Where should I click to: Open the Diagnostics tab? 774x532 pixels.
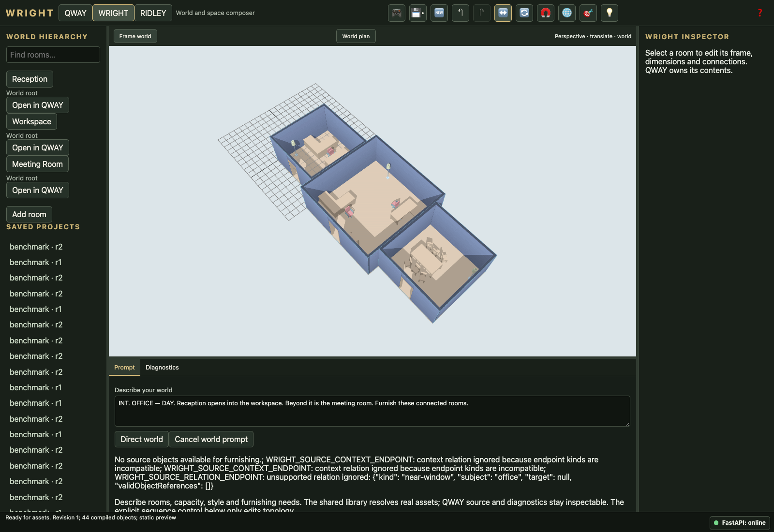(x=162, y=368)
